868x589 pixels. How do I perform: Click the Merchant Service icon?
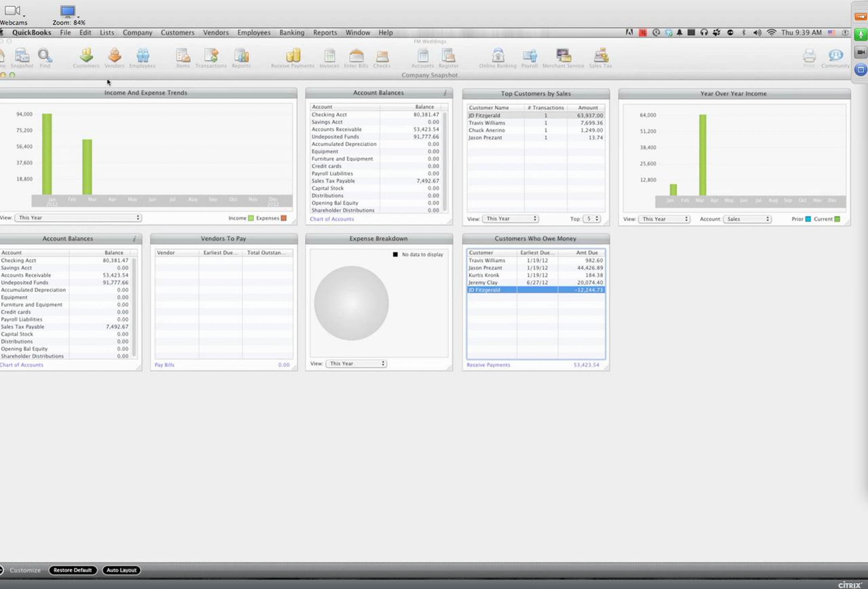tap(563, 58)
